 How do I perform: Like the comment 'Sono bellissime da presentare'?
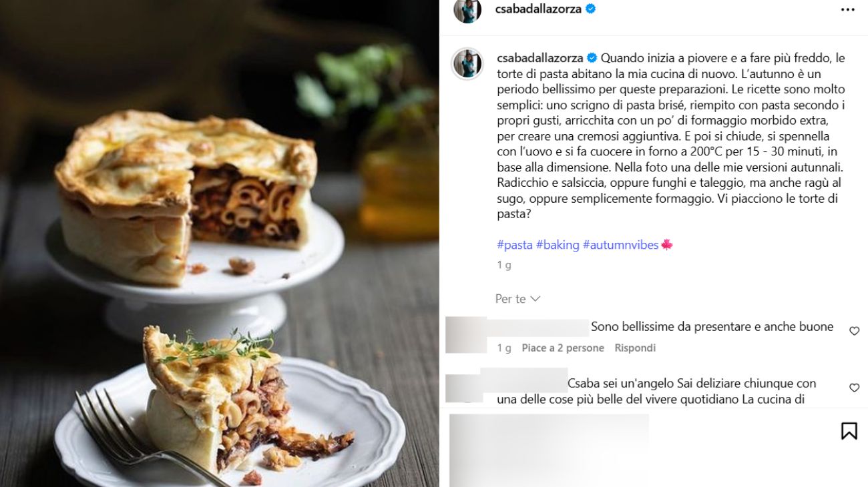pyautogui.click(x=854, y=331)
